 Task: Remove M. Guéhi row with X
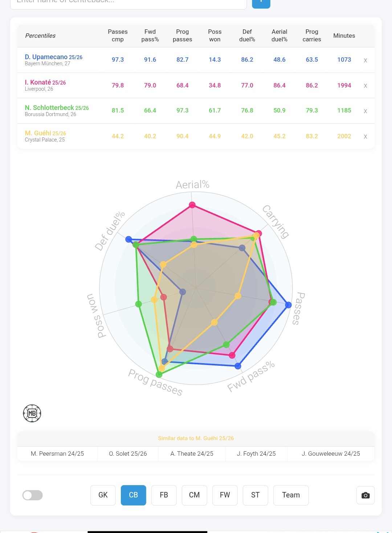pyautogui.click(x=366, y=136)
